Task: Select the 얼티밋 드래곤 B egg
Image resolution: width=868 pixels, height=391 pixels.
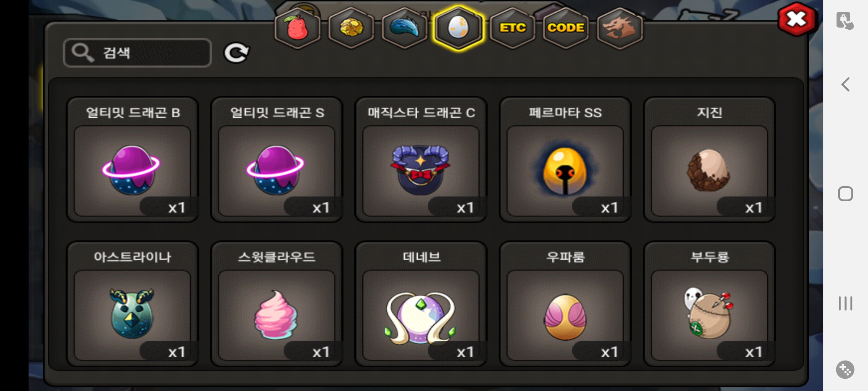Action: click(132, 160)
